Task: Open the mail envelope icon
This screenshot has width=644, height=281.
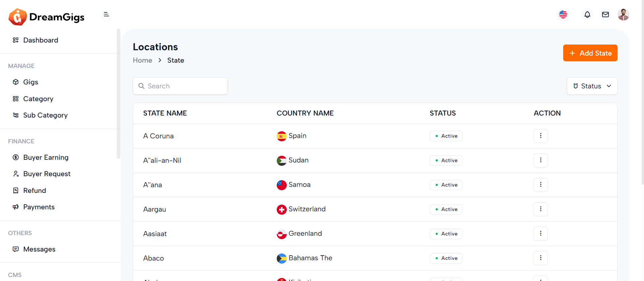Action: click(x=605, y=15)
